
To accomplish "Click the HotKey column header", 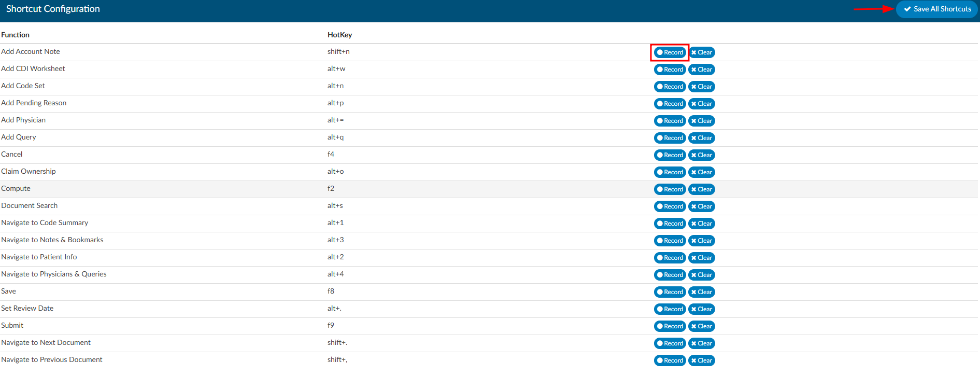I will (x=339, y=35).
